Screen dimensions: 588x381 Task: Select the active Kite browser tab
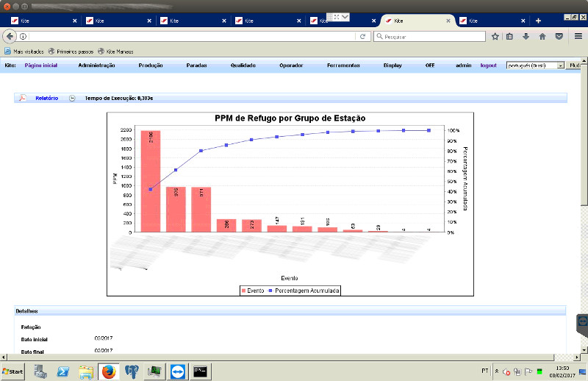click(x=418, y=21)
